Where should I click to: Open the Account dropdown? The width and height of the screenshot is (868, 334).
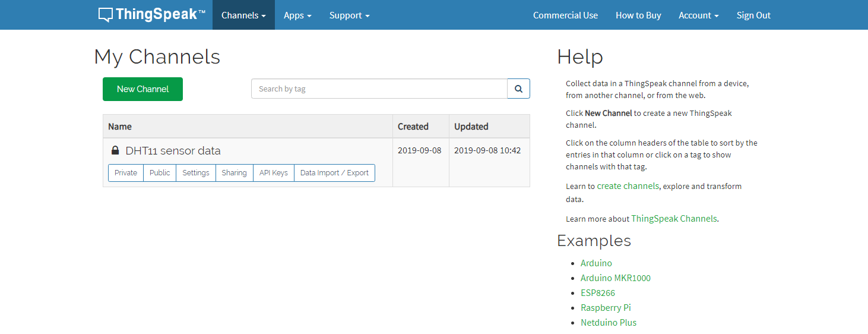point(699,15)
